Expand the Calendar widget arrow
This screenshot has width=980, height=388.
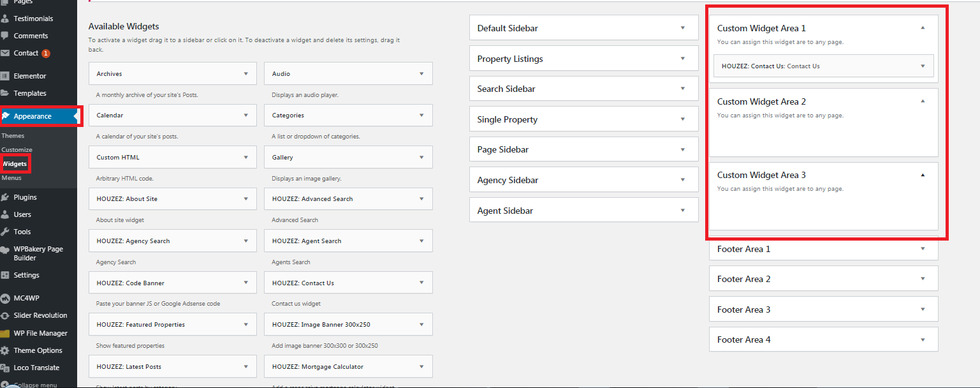tap(246, 116)
